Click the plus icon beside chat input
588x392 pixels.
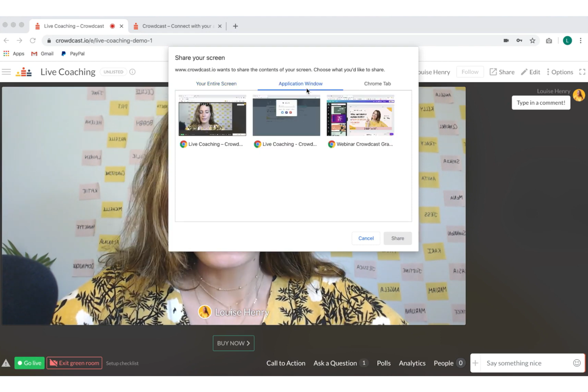click(x=475, y=363)
